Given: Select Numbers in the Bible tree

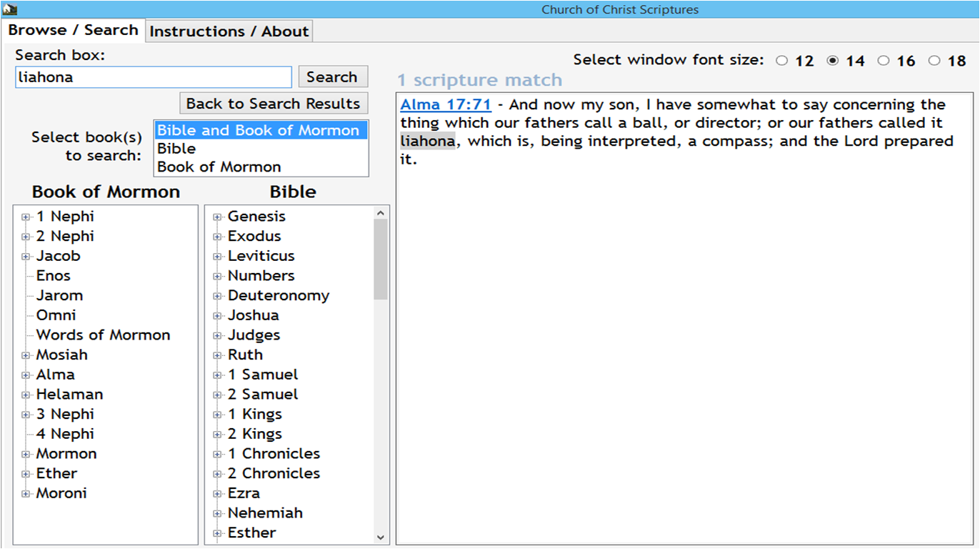Looking at the screenshot, I should click(261, 276).
